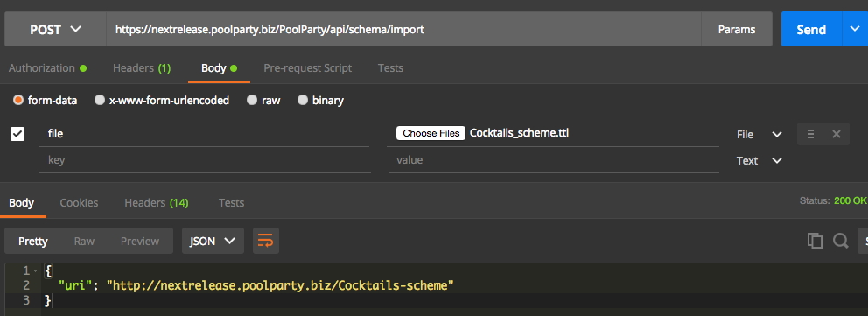This screenshot has width=868, height=316.
Task: Remove the file row with X icon
Action: click(836, 134)
